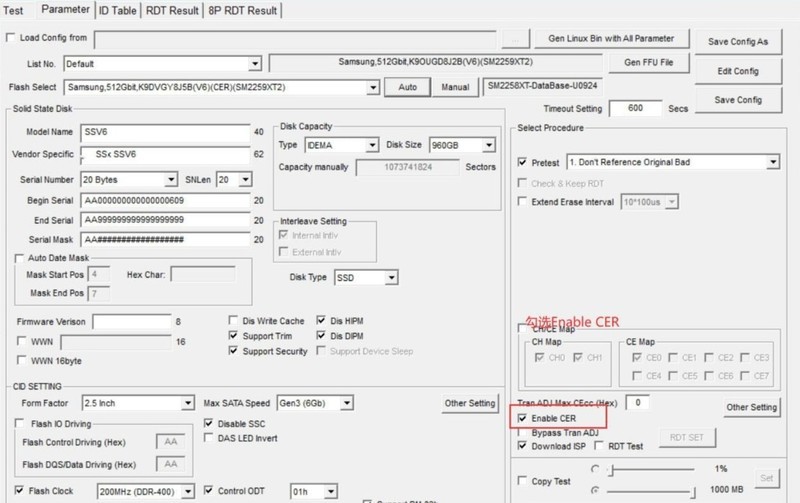Click the Vendor Specific input field

tap(165, 155)
